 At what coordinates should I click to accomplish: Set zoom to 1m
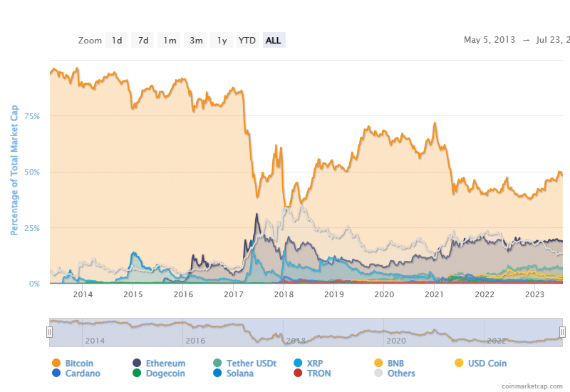pyautogui.click(x=169, y=40)
